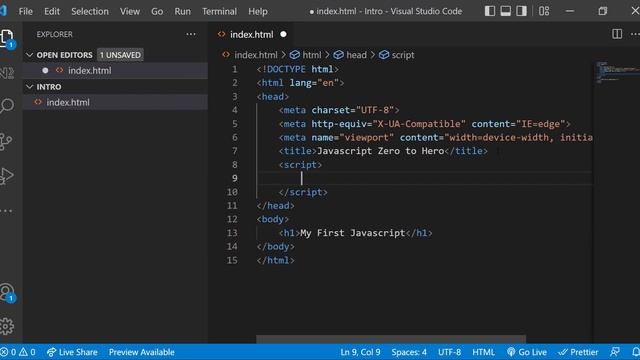Collapse the INTRO folder section
Screen dimensions: 640x360
(29, 87)
